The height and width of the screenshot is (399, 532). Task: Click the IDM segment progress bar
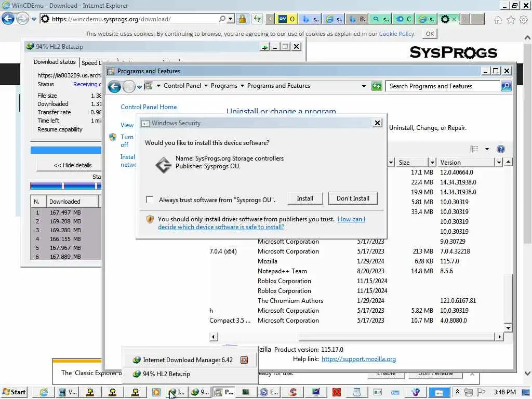coord(66,185)
